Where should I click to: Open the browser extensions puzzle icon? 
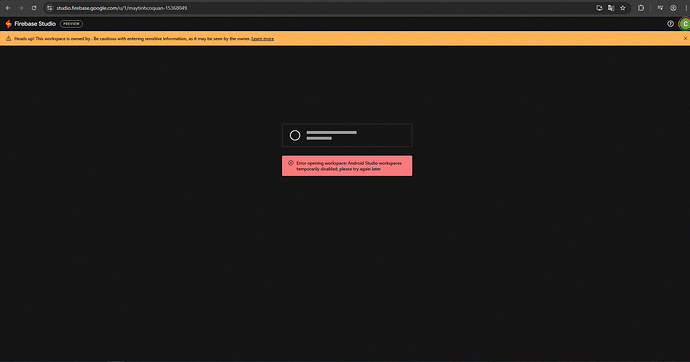coord(641,8)
